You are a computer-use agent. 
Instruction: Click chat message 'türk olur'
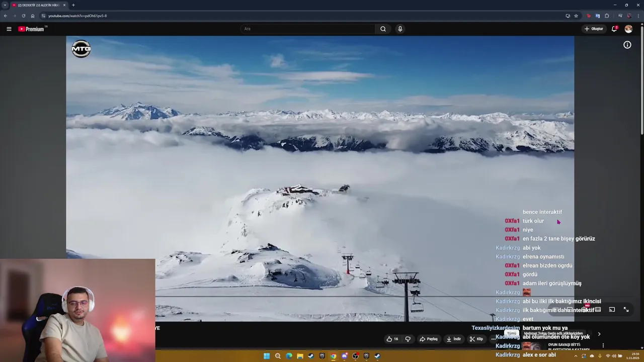(533, 221)
